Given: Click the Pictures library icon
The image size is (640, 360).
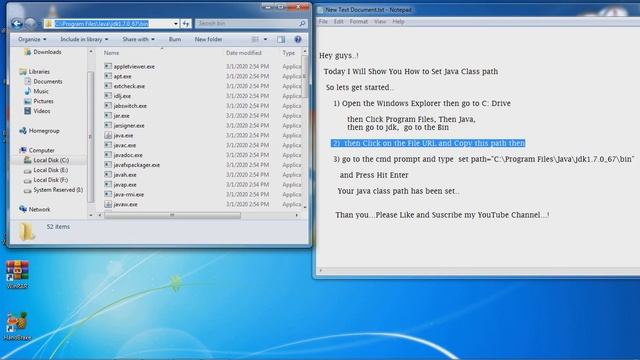Looking at the screenshot, I should click(x=28, y=101).
